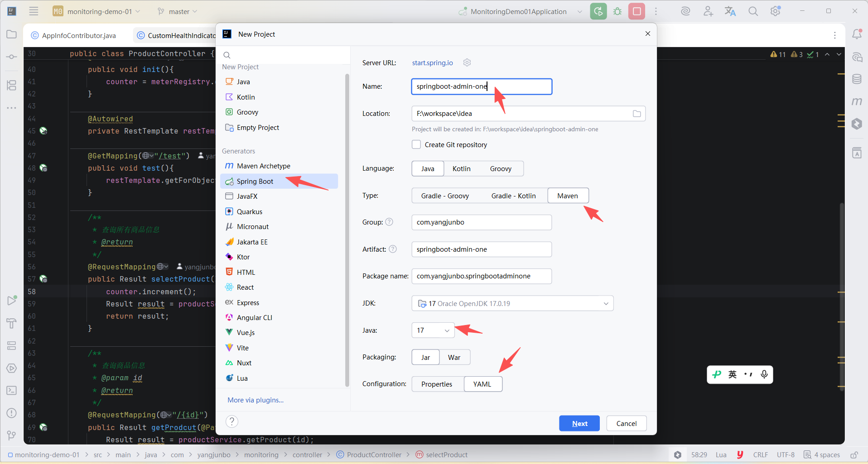Image resolution: width=868 pixels, height=464 pixels.
Task: Click the editor vertical scrollbar
Action: point(842,297)
